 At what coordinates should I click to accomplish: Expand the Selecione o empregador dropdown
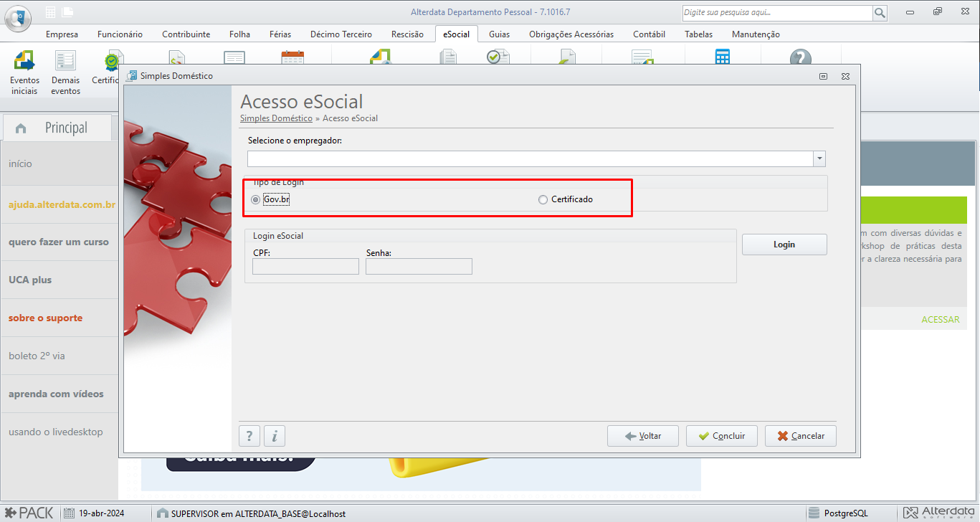(819, 159)
